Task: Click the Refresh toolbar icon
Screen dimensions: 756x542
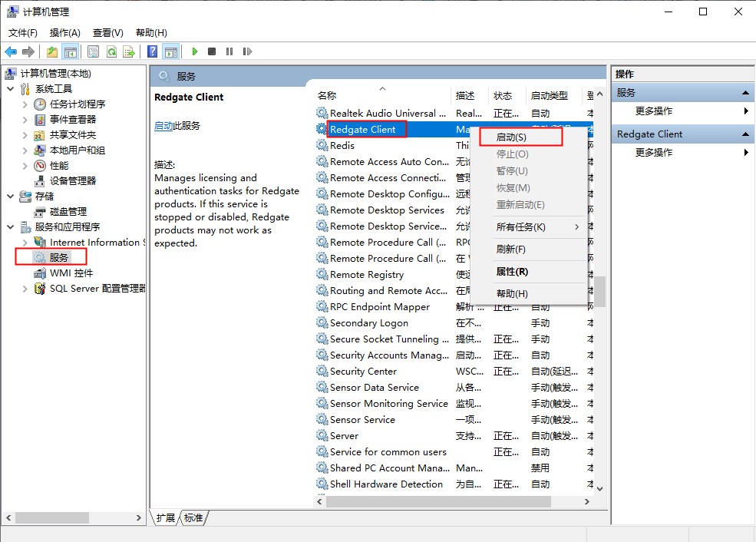Action: coord(111,51)
